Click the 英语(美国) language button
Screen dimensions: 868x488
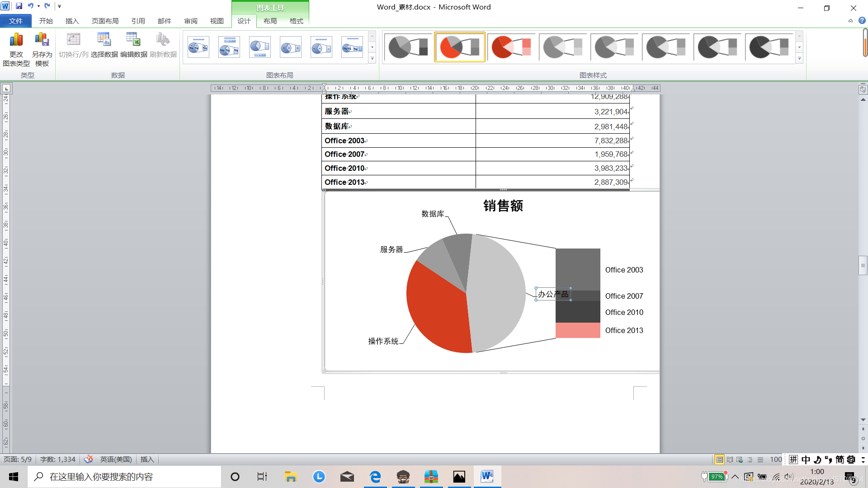coord(116,460)
